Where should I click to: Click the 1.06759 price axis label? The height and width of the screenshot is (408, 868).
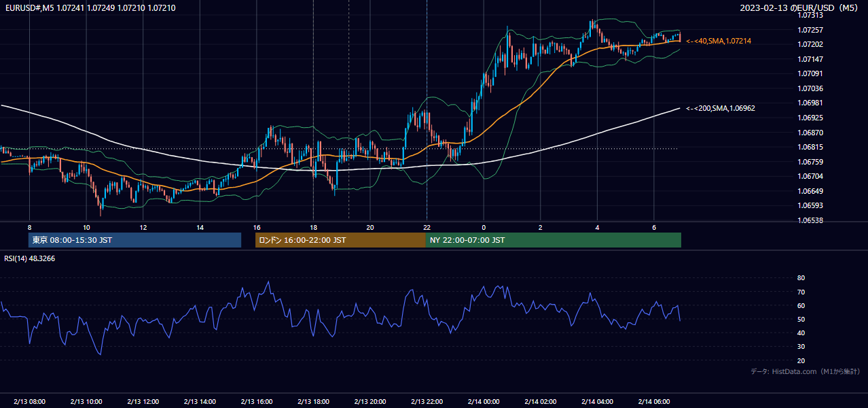[x=810, y=162]
